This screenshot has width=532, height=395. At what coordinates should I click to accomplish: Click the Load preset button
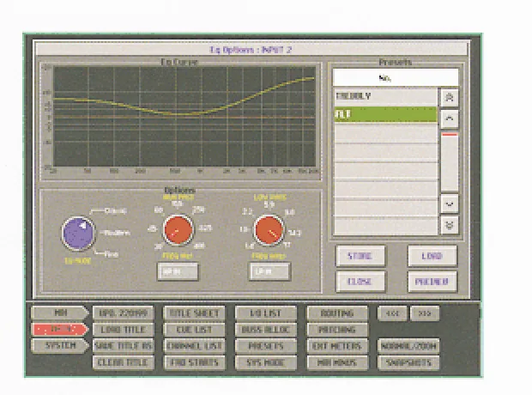[x=432, y=256]
